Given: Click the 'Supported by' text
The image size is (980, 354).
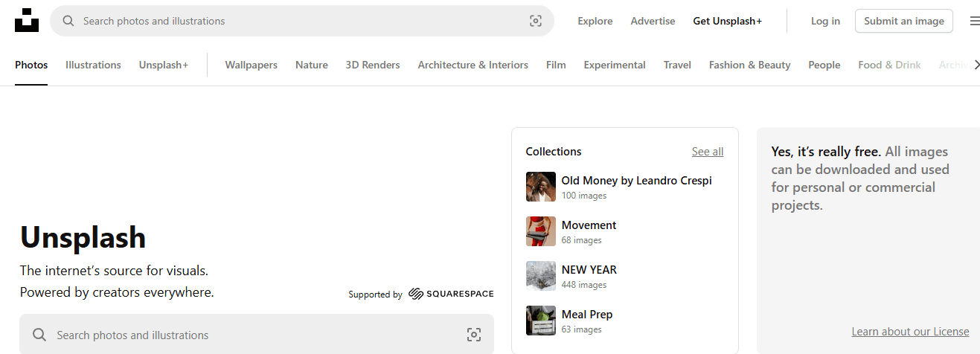Looking at the screenshot, I should click(376, 295).
